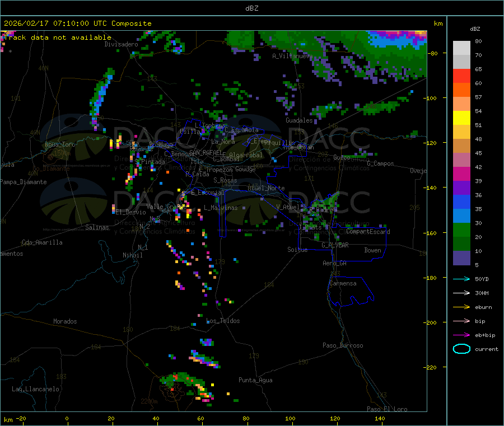
Task: Click the cyan 'current' ellipse legend icon
Action: (x=461, y=349)
